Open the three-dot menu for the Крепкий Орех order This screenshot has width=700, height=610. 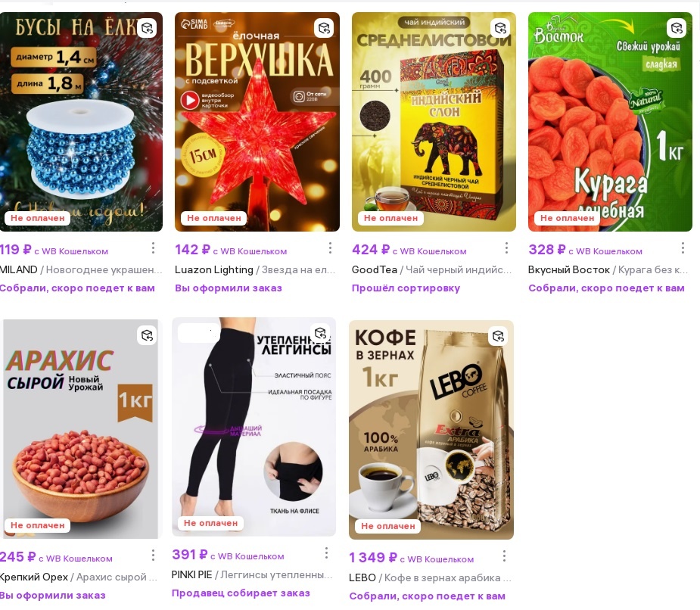click(x=153, y=555)
